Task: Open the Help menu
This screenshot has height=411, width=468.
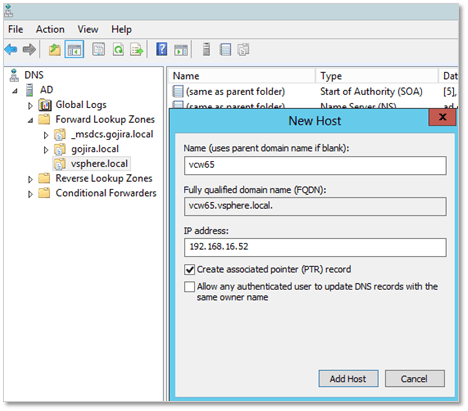Action: 121,29
